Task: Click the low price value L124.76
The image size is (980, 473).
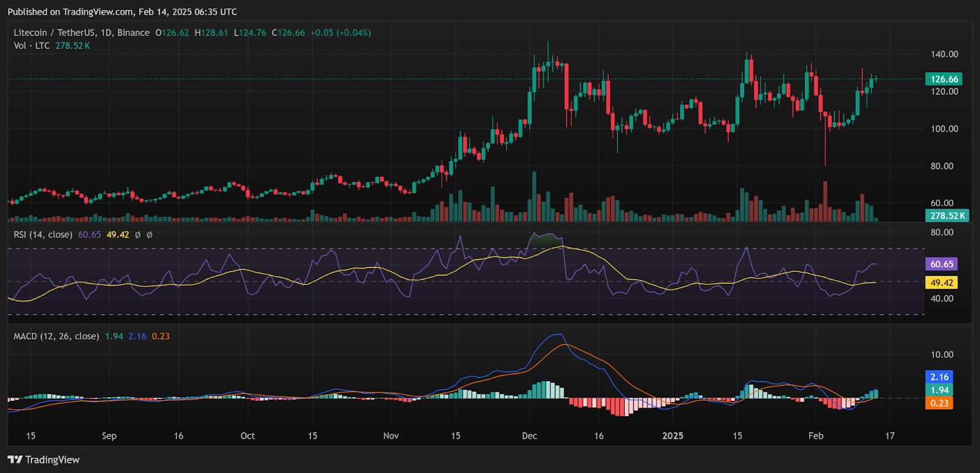Action: (x=250, y=32)
